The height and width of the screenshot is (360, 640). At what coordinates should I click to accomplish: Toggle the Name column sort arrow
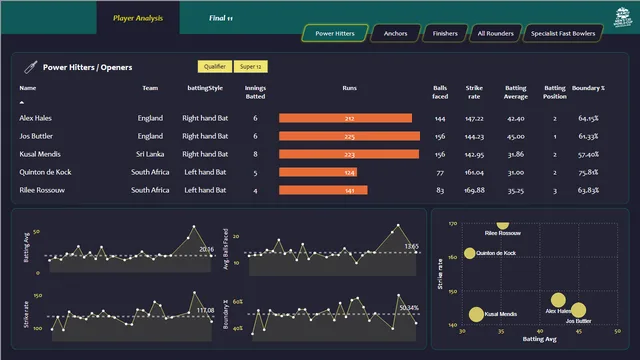22,102
